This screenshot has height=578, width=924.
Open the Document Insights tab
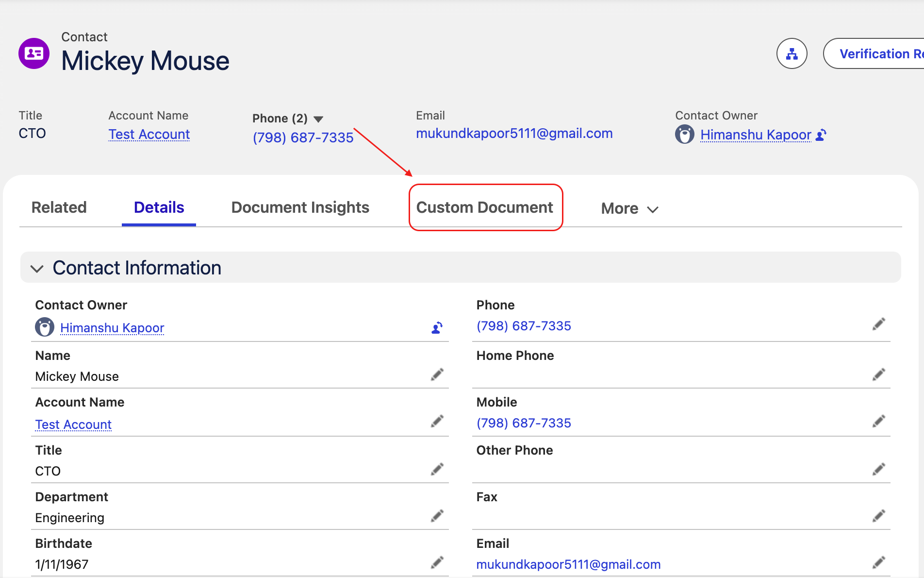[x=300, y=207]
